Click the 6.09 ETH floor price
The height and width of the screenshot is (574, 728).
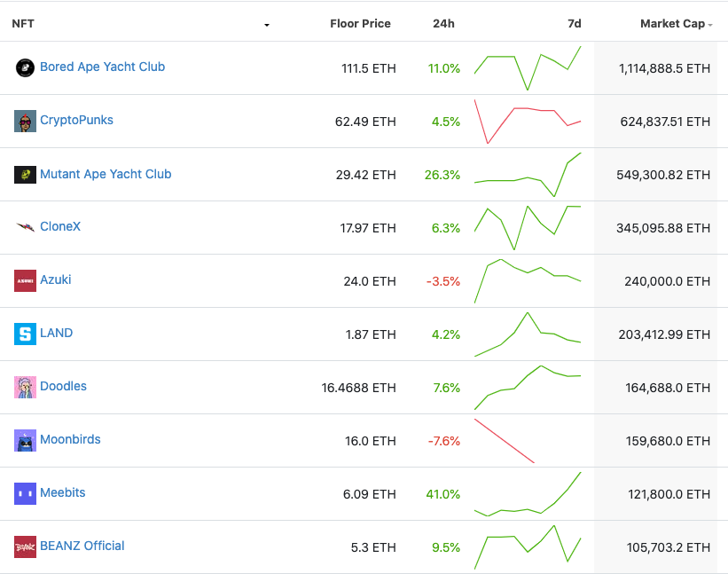point(369,494)
